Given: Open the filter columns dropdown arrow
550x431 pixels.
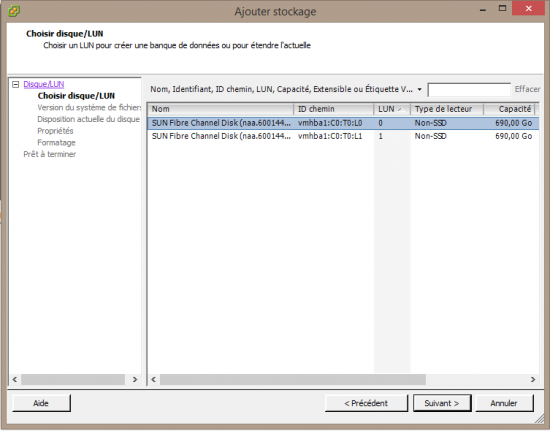Looking at the screenshot, I should [420, 89].
